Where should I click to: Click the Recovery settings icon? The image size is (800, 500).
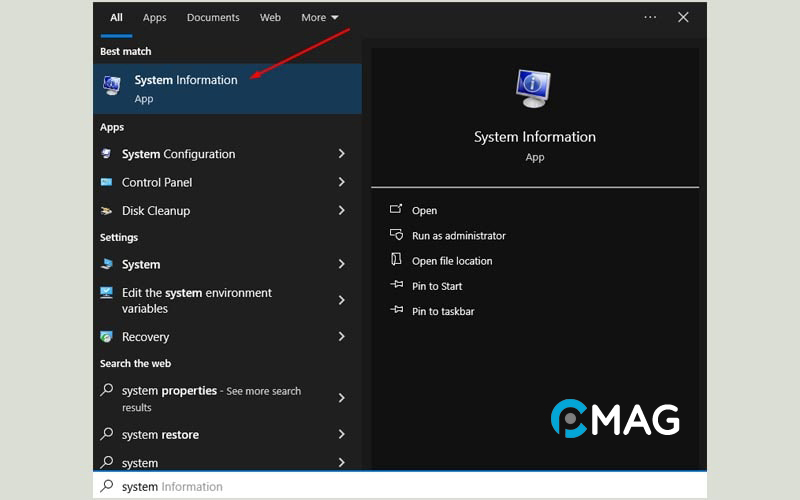tap(107, 337)
